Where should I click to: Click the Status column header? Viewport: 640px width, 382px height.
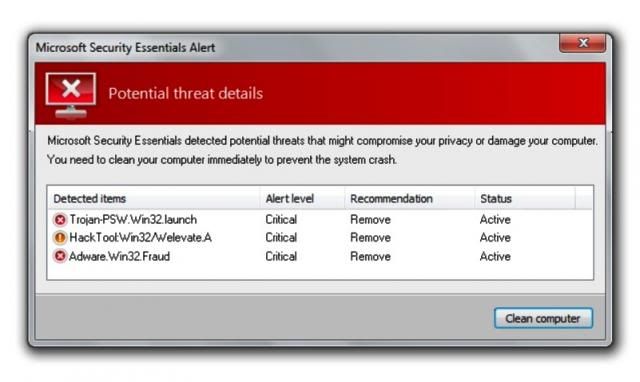click(525, 199)
